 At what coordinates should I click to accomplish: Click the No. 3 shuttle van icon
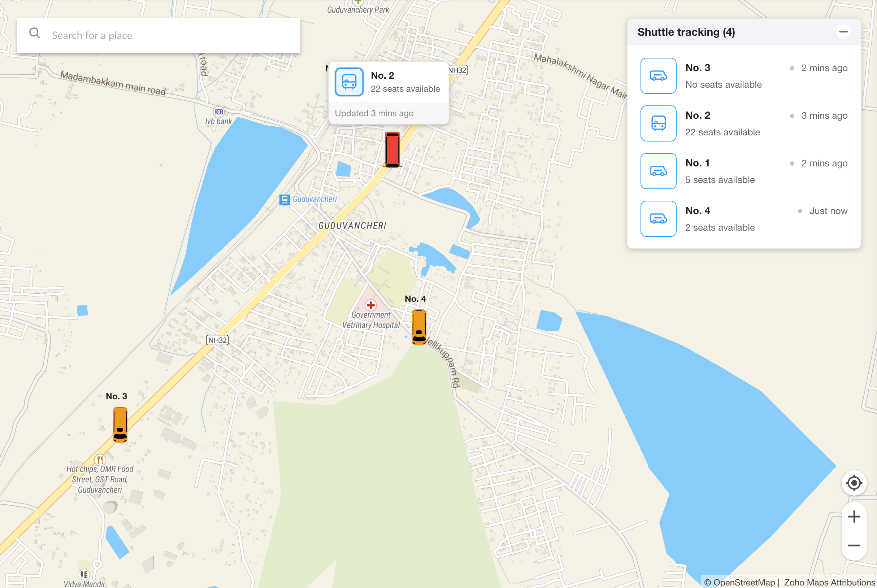tap(658, 76)
